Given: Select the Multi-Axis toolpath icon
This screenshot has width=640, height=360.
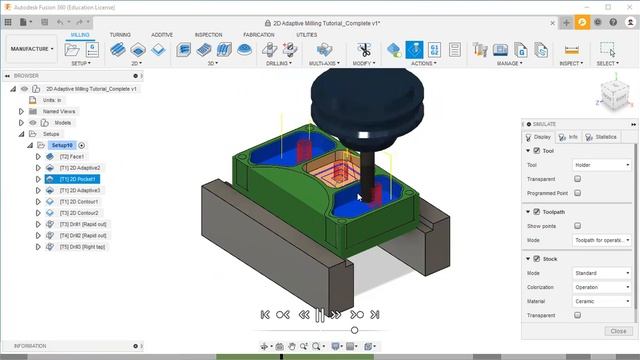Looking at the screenshot, I should tap(324, 50).
